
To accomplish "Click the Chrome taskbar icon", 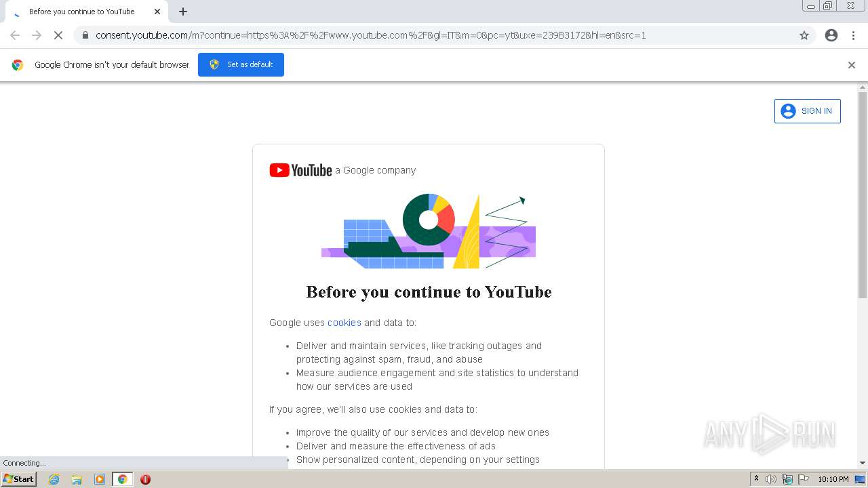I will [122, 479].
